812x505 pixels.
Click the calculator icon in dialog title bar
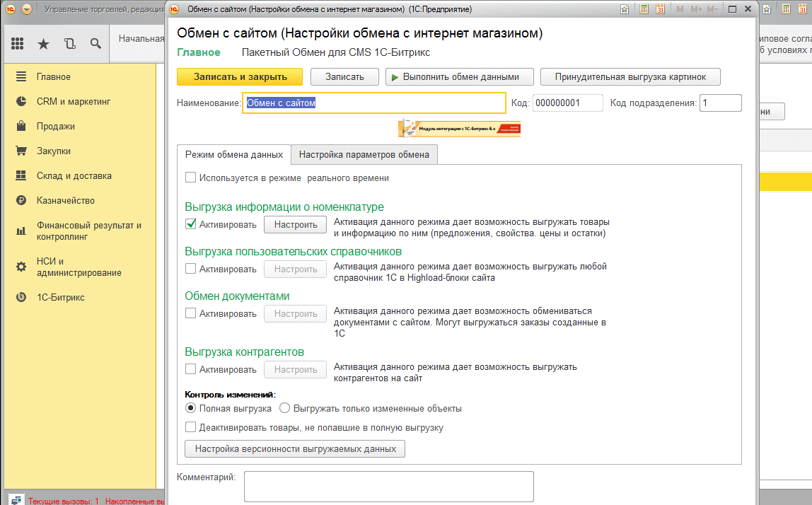644,9
